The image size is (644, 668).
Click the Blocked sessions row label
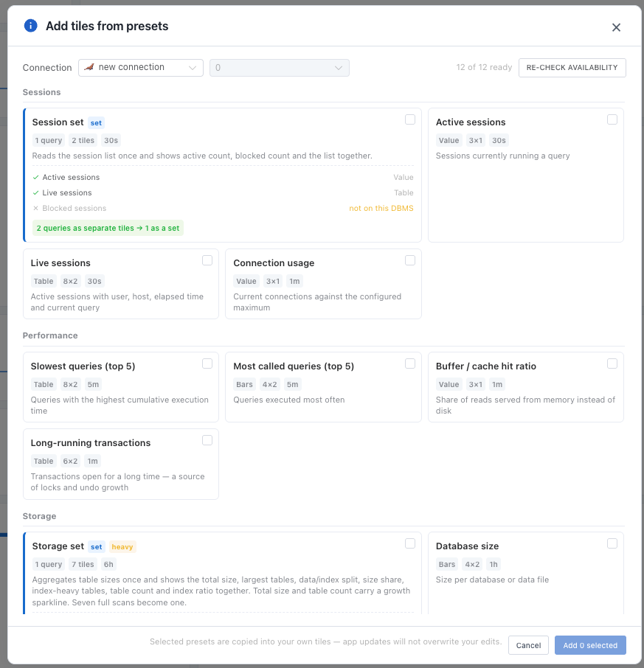(75, 209)
